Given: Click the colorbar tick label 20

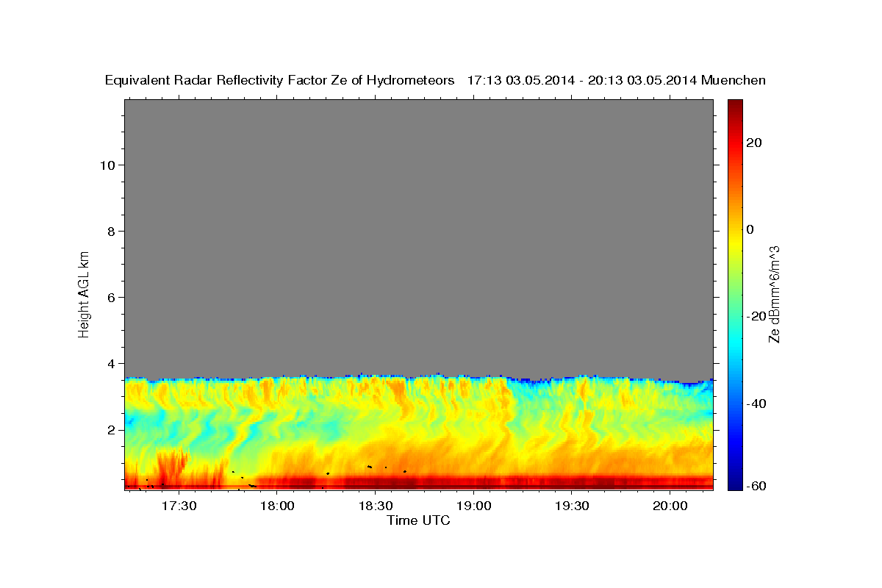Looking at the screenshot, I should point(753,143).
